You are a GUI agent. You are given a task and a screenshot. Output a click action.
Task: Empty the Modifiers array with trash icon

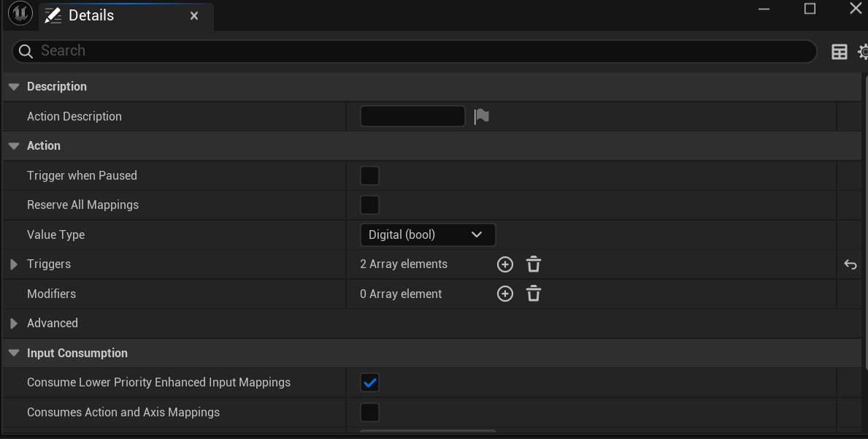point(534,294)
